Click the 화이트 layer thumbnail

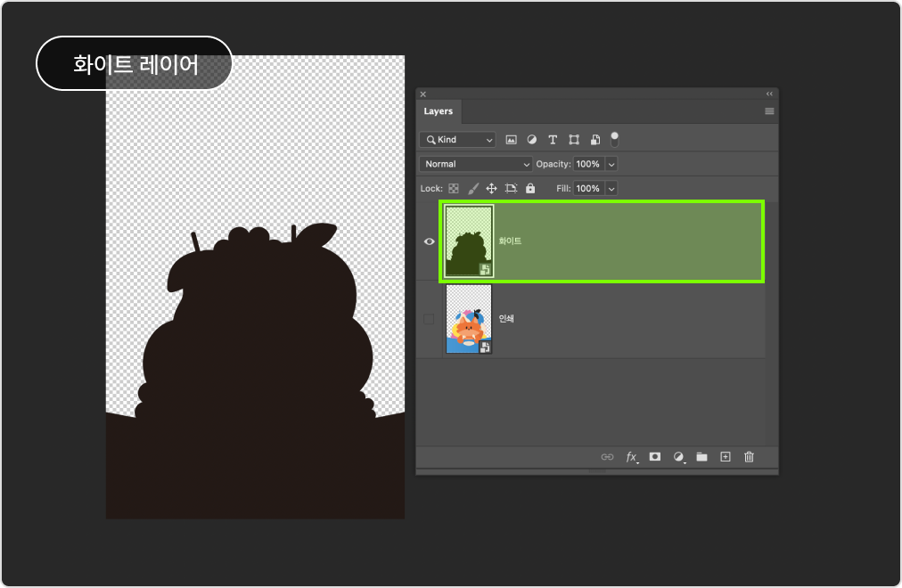point(468,241)
